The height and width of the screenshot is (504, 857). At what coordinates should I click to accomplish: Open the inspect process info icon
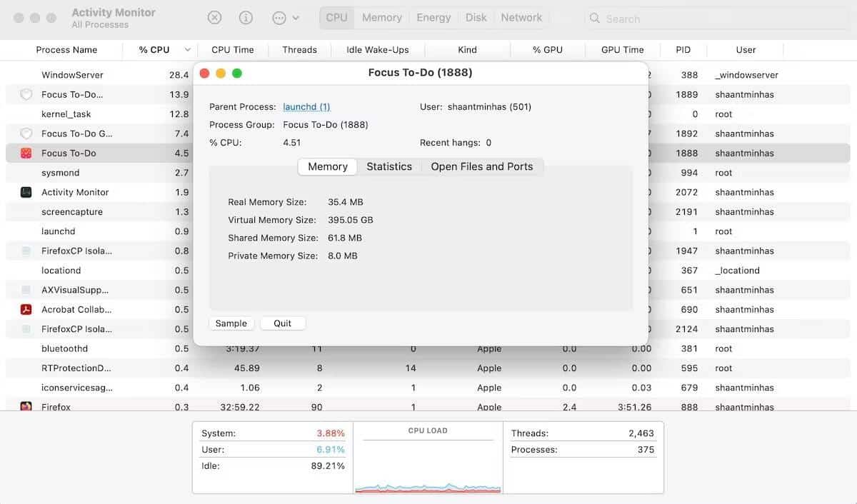coord(246,17)
